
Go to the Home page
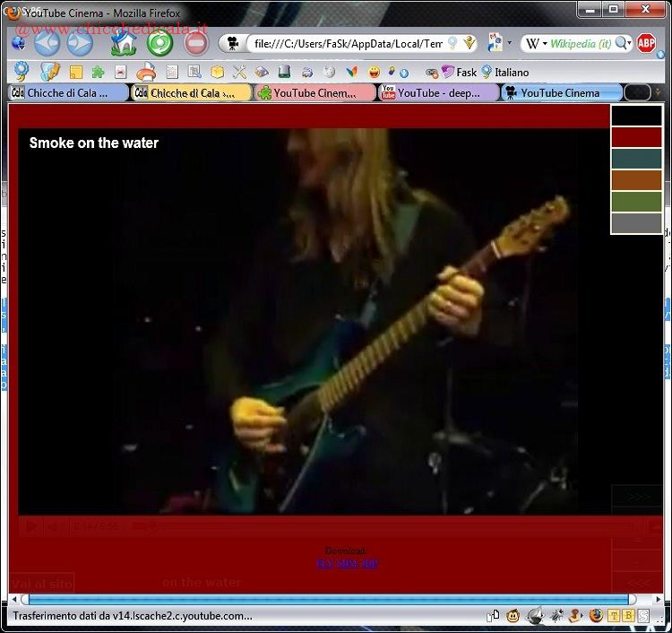(123, 42)
